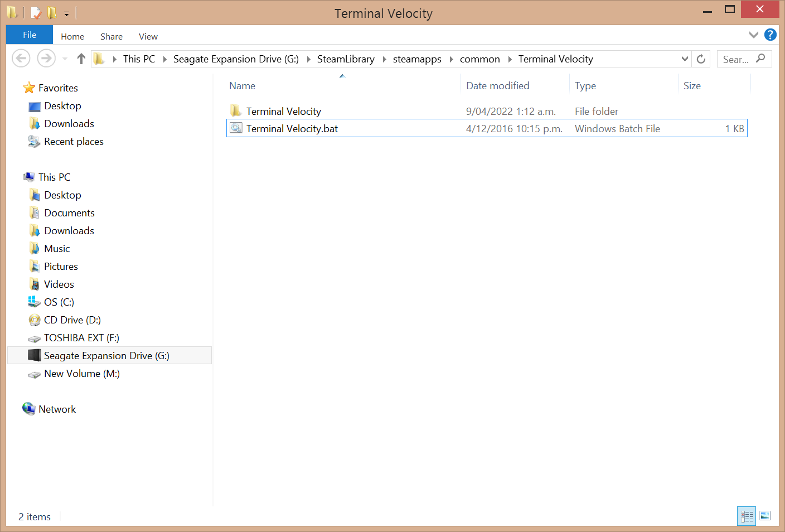This screenshot has width=785, height=532.
Task: Refresh the current folder view
Action: click(701, 59)
